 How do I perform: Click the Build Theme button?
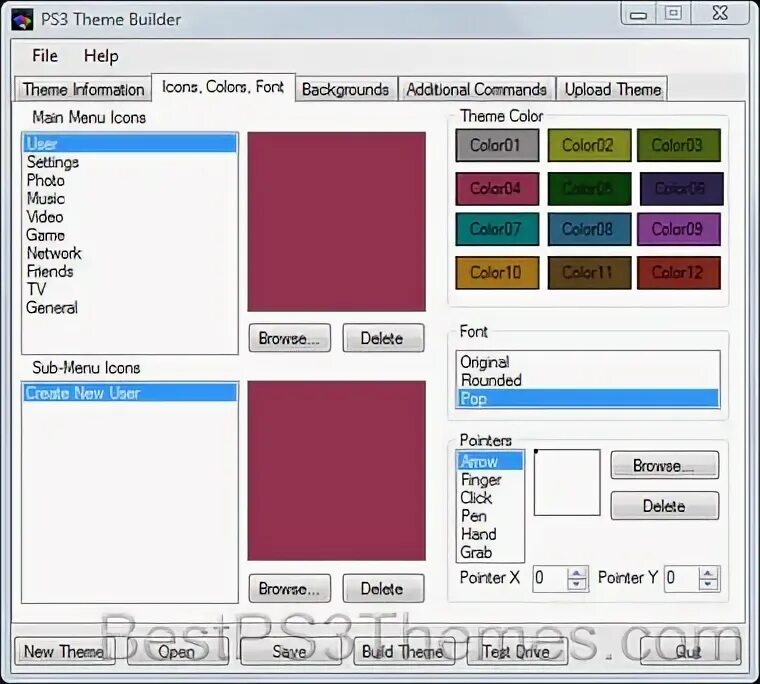(x=404, y=651)
